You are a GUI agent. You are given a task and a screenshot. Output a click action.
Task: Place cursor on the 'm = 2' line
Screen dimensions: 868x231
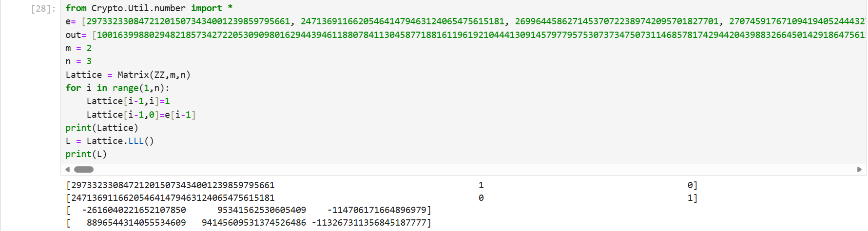[78, 48]
